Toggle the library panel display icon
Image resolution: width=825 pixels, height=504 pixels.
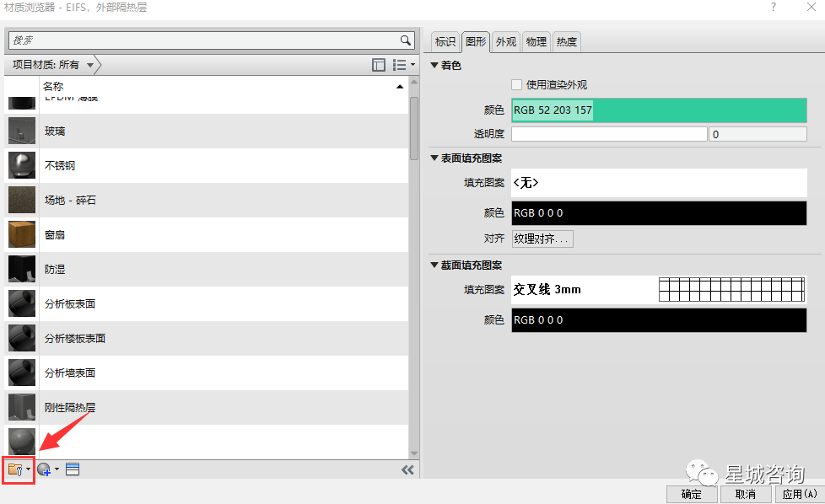(x=379, y=65)
